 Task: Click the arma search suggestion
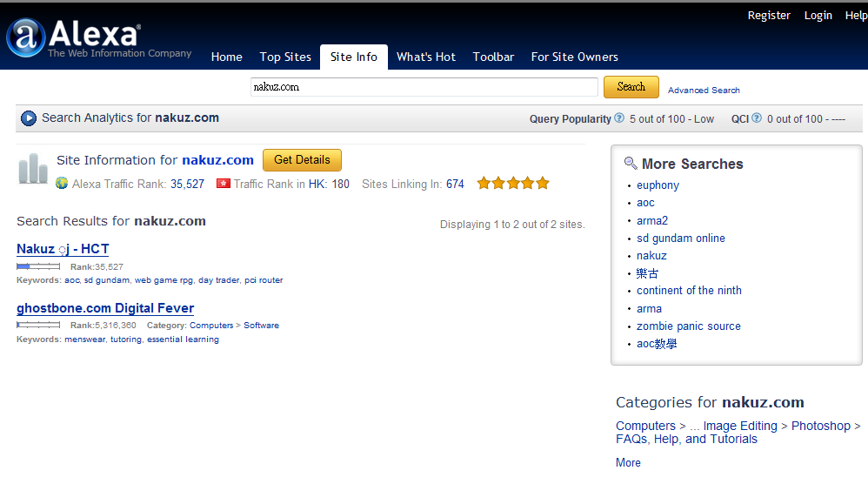coord(650,309)
